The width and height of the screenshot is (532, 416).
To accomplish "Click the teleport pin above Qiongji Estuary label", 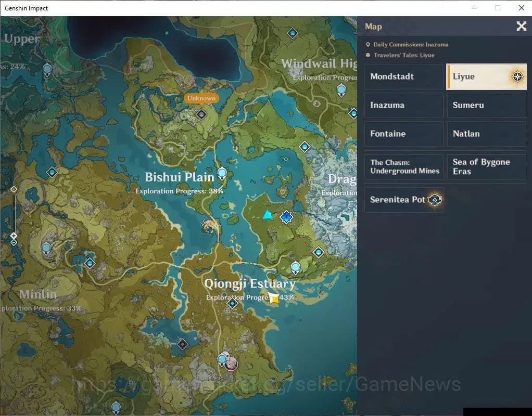I will point(296,267).
